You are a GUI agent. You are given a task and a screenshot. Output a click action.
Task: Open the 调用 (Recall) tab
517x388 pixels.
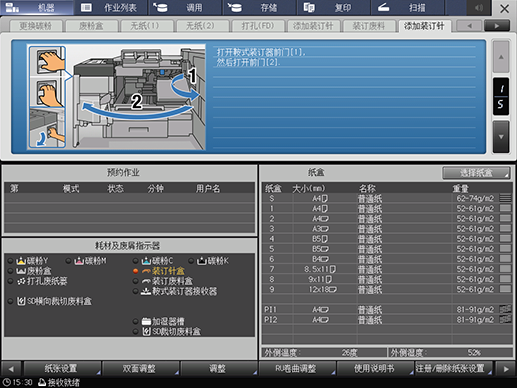point(185,7)
